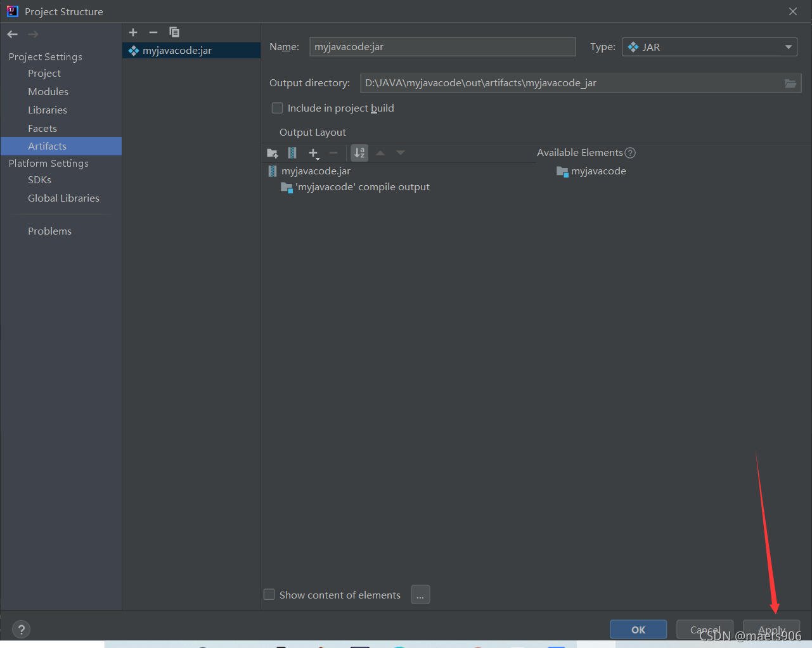812x648 pixels.
Task: Open the ellipsis options button
Action: coord(420,595)
